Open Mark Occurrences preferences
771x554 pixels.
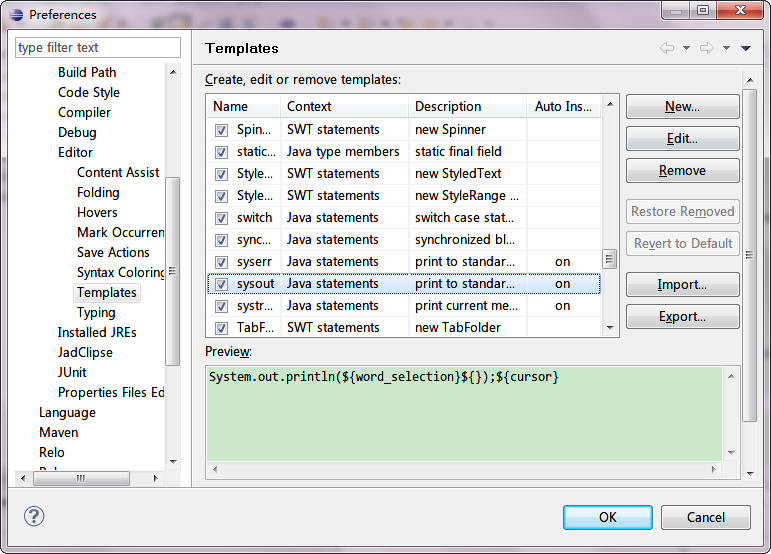(x=120, y=233)
